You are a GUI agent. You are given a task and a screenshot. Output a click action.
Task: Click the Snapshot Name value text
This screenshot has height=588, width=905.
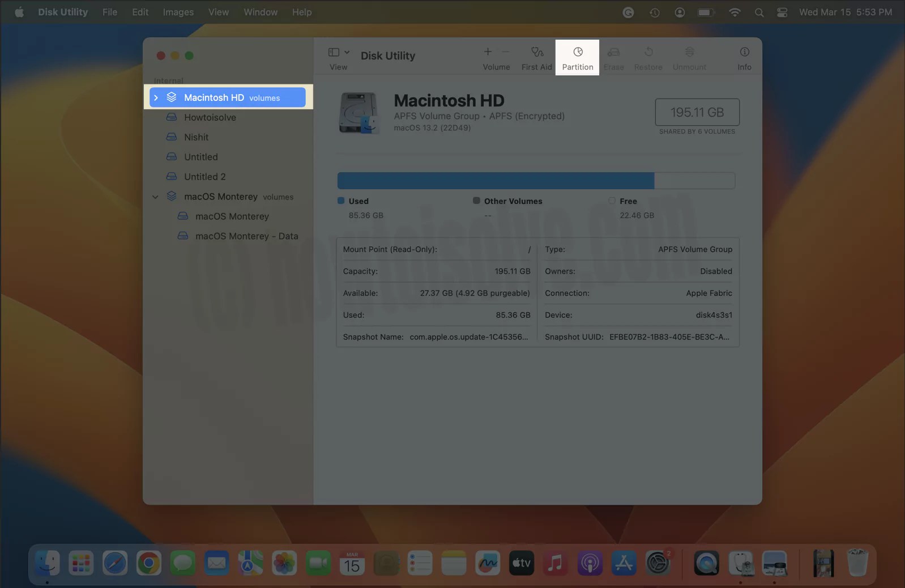(x=469, y=337)
